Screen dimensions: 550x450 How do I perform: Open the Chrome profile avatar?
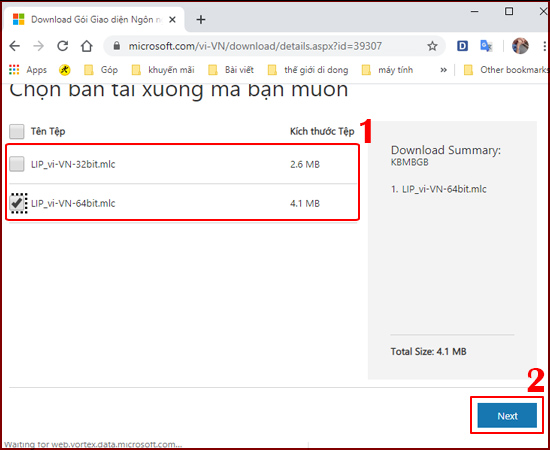[520, 46]
